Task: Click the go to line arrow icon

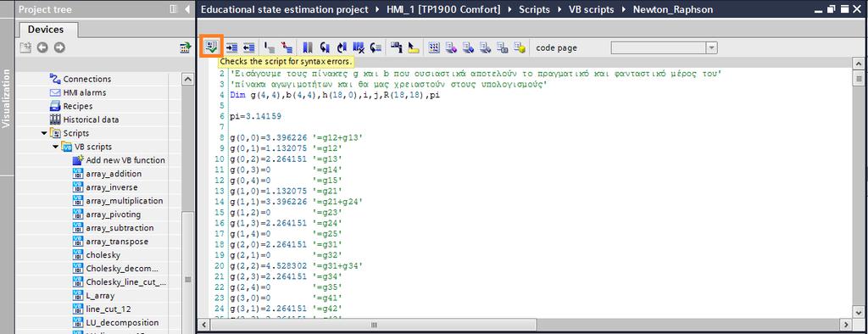Action: pos(376,48)
